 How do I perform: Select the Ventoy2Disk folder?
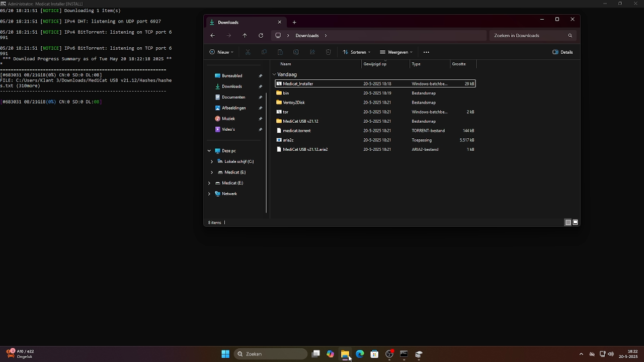click(x=375, y=103)
